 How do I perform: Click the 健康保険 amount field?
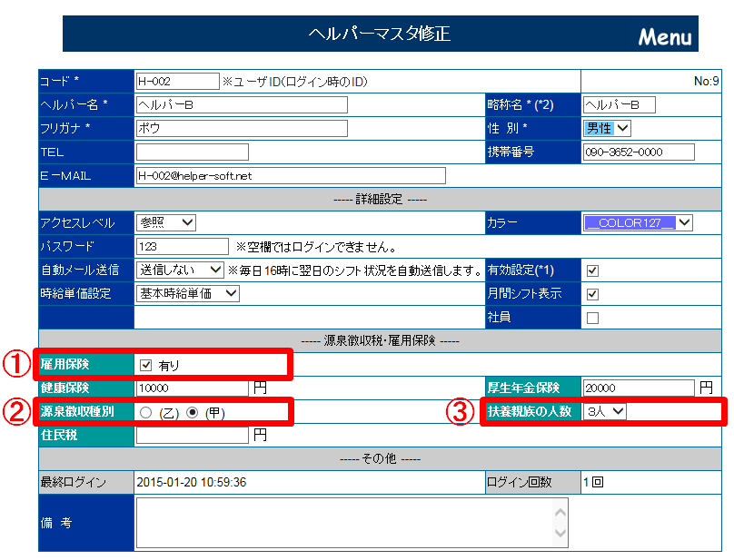click(192, 388)
